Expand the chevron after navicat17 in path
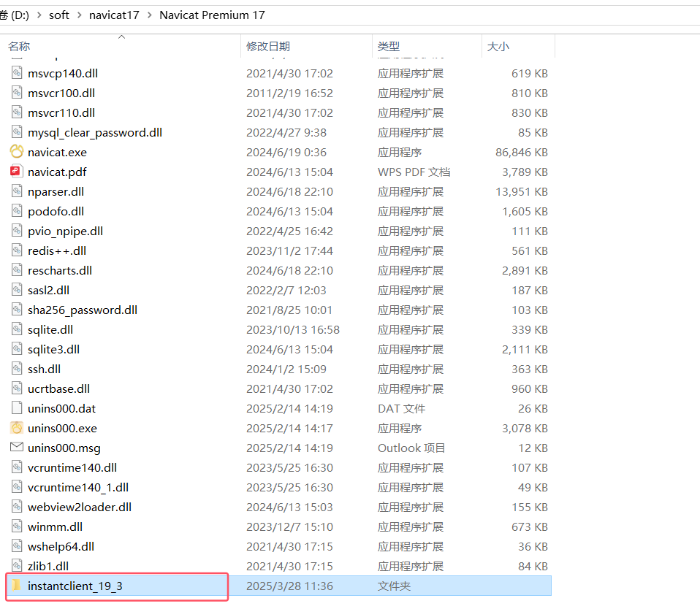The width and height of the screenshot is (700, 609). click(x=150, y=15)
